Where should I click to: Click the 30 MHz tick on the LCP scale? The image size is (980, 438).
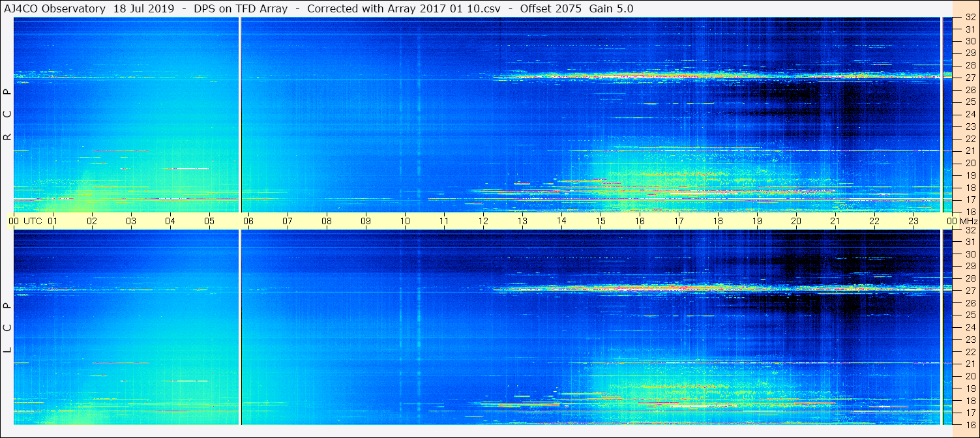[970, 254]
